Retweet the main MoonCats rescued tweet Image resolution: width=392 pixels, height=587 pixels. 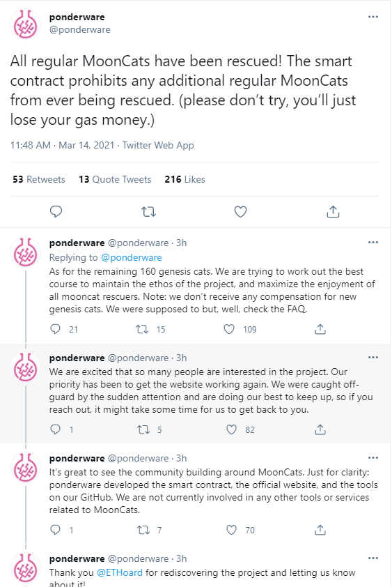148,212
